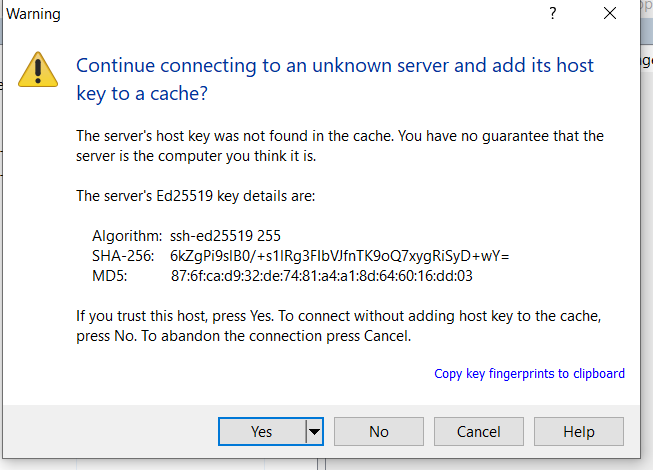Close the Warning dialog with the X
The height and width of the screenshot is (470, 653).
pos(610,13)
